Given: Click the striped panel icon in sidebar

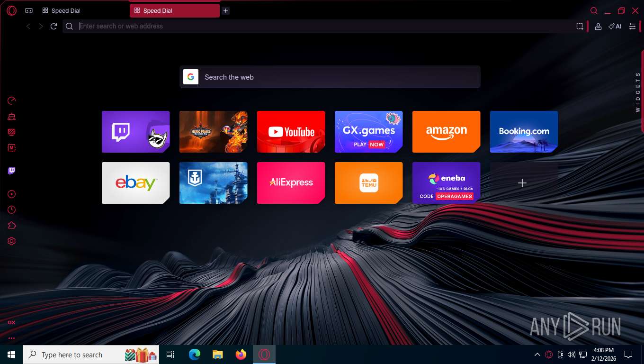Looking at the screenshot, I should [12, 132].
